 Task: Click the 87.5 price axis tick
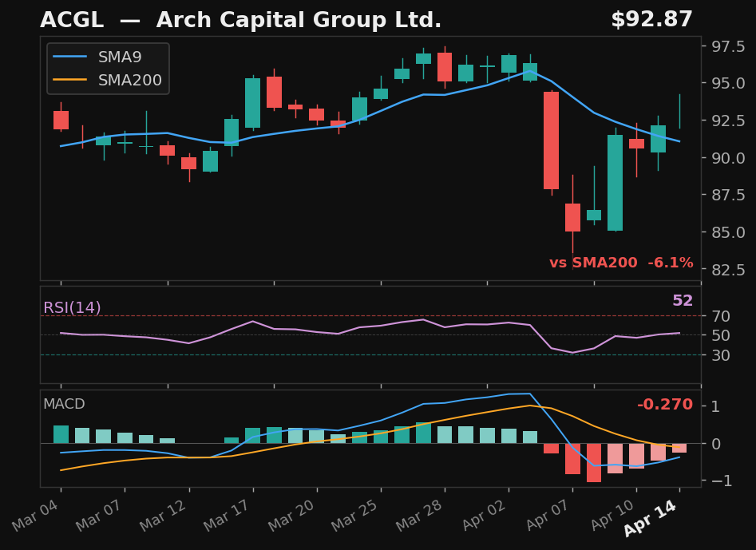point(729,196)
